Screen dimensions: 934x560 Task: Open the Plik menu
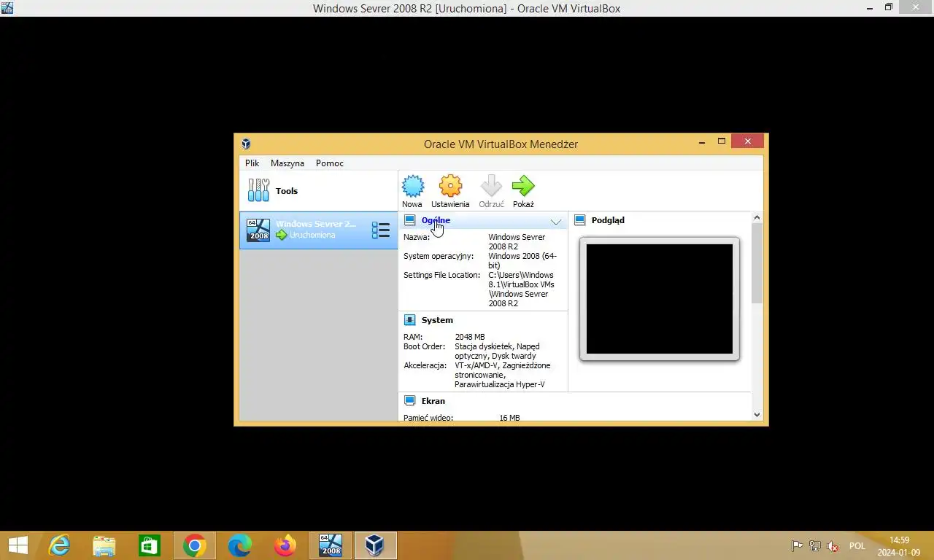(x=252, y=163)
